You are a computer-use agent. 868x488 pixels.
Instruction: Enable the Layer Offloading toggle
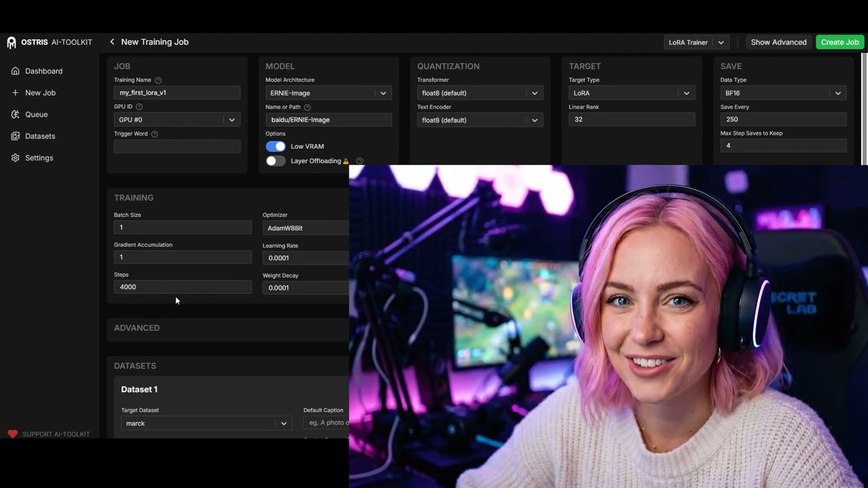[275, 161]
